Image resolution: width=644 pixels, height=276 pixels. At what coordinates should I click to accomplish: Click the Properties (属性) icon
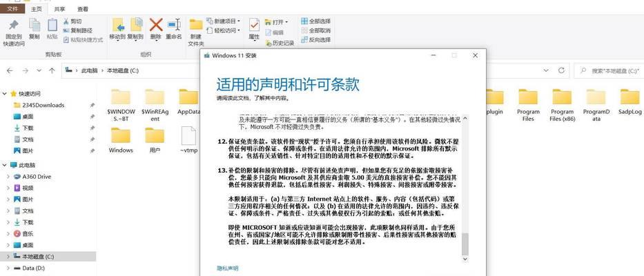click(254, 25)
